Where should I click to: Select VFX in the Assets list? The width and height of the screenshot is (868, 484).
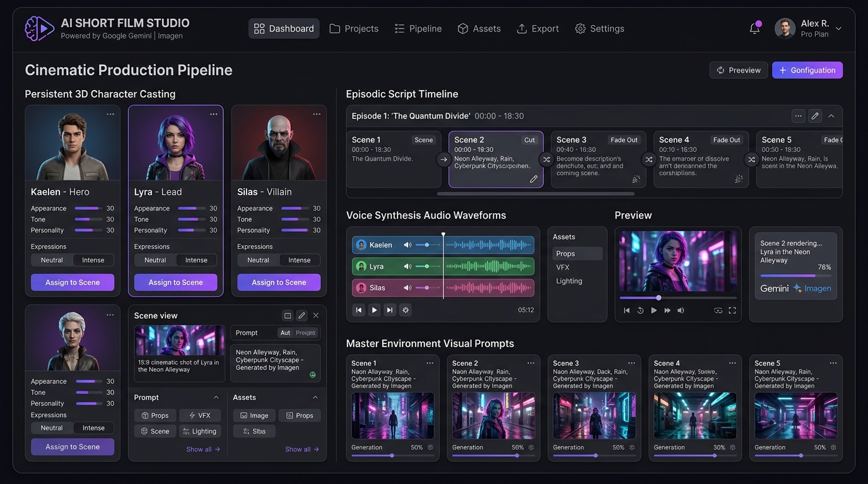point(563,267)
